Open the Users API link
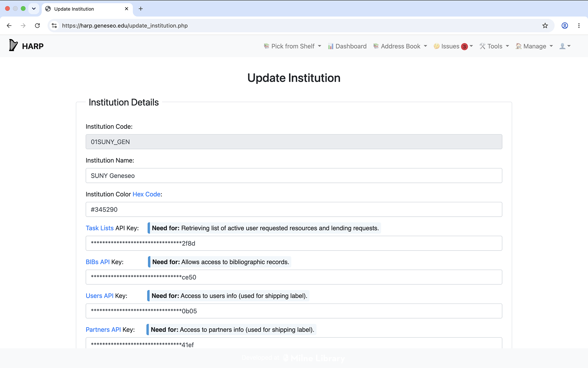The width and height of the screenshot is (588, 368). point(100,296)
